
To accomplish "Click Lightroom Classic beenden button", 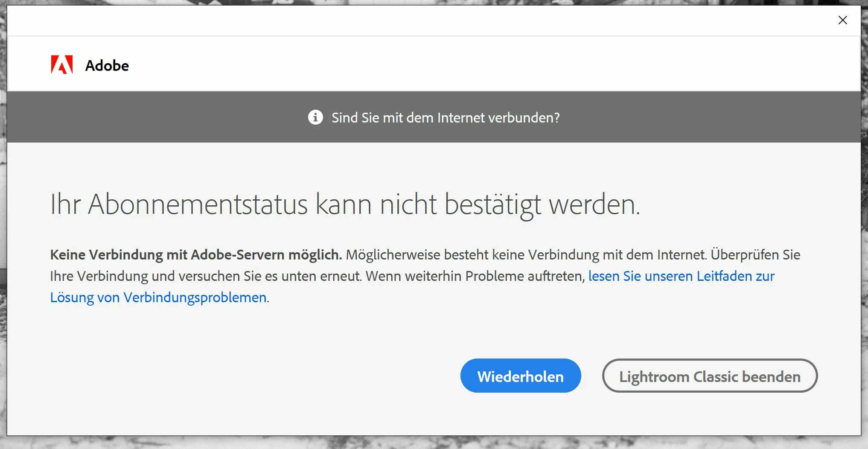I will point(710,376).
